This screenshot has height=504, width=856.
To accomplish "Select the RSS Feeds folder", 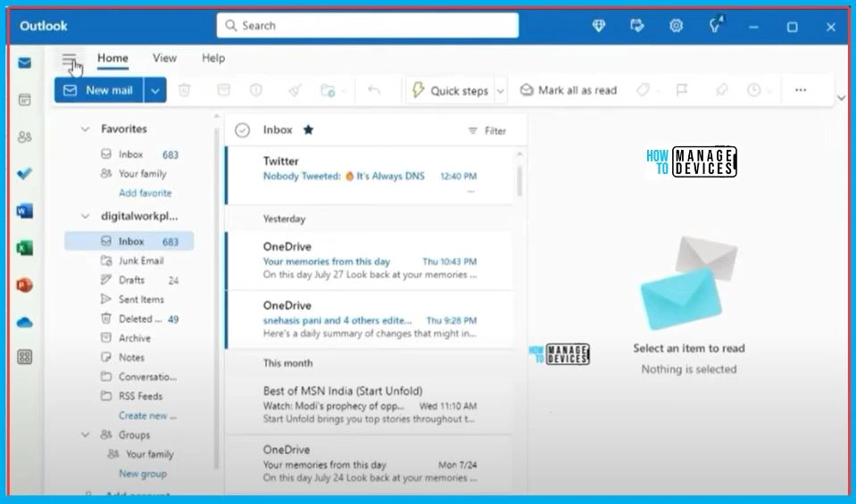I will 129,397.
